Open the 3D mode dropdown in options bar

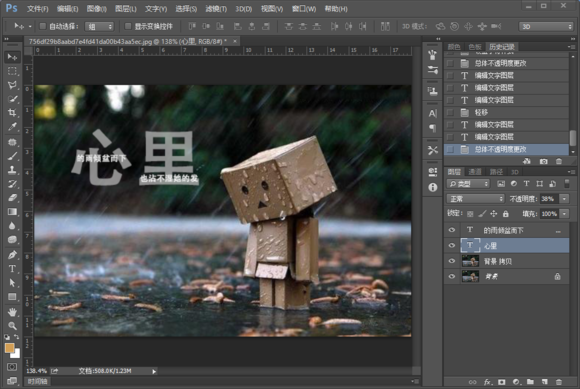546,26
